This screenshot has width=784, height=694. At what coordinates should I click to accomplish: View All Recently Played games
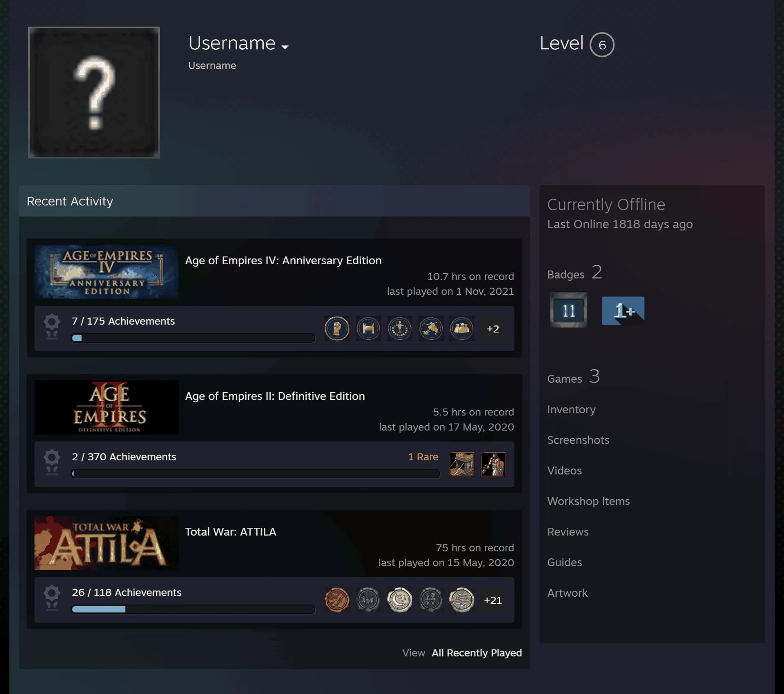(477, 653)
